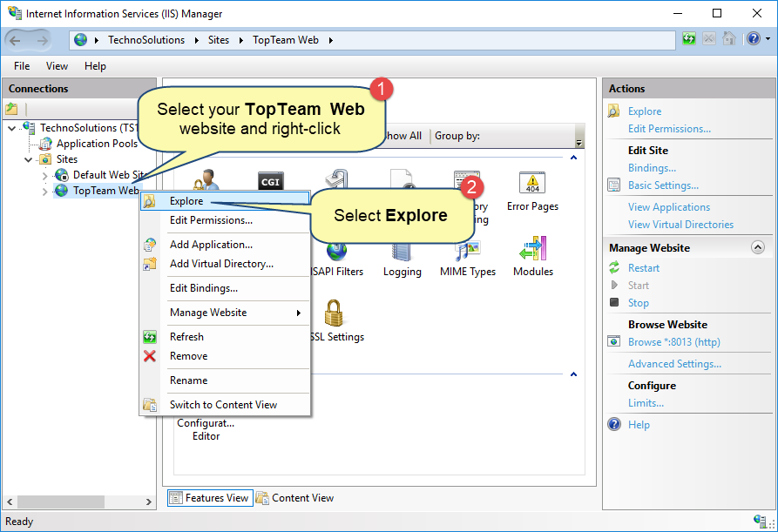Select Application Pools in Connections tree
This screenshot has width=778, height=532.
[x=97, y=144]
